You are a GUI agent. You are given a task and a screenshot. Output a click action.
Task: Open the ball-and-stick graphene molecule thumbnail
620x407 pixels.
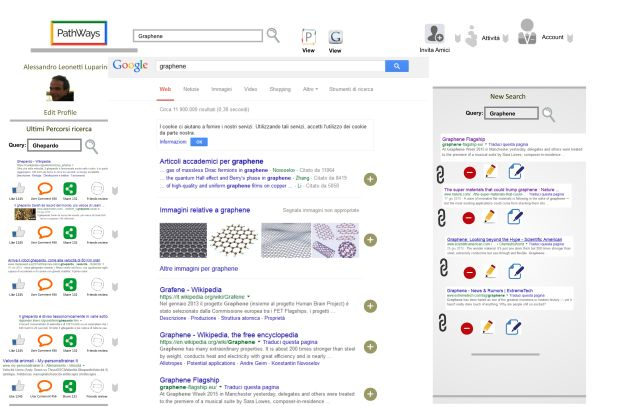tap(233, 240)
